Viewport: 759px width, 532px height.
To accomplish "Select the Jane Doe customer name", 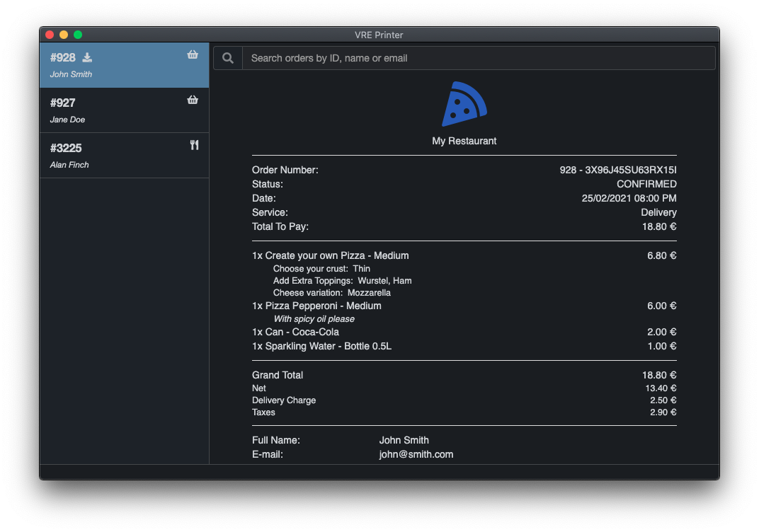I will (67, 120).
